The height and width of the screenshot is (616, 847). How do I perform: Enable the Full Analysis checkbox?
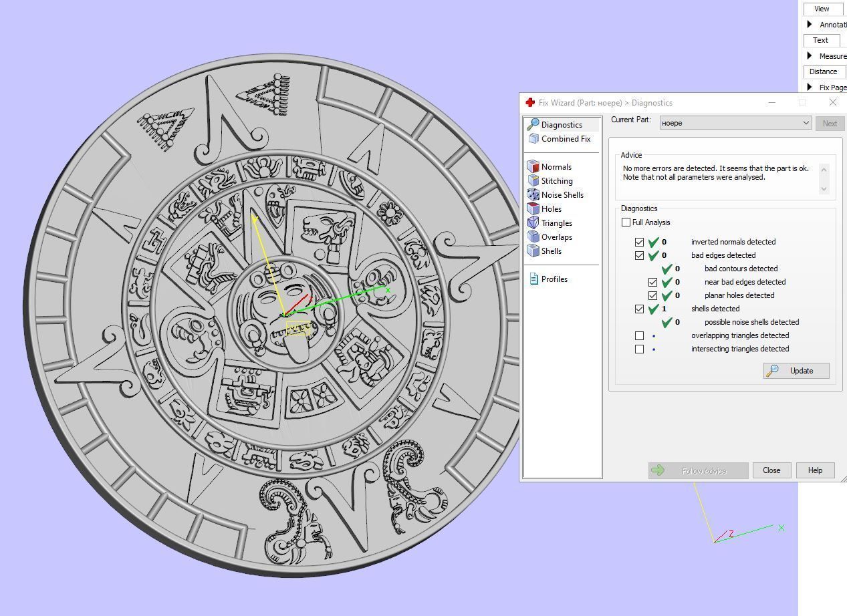point(626,222)
